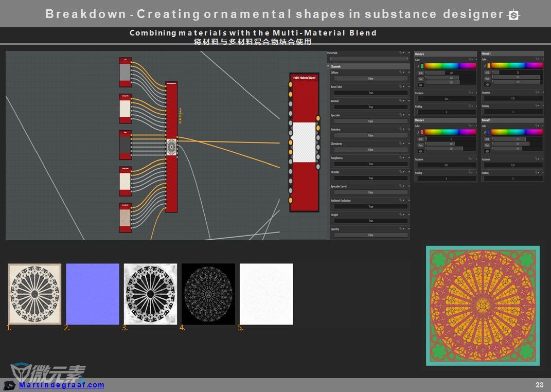Select the blue normal map thumbnail 2
Screen dimensions: 551x392
[93, 294]
